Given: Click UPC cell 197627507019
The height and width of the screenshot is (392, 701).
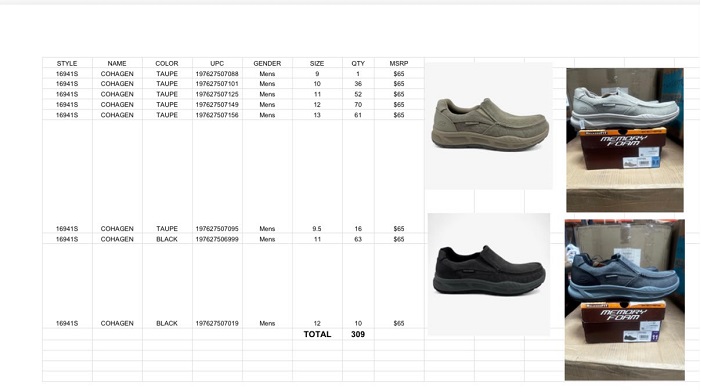Looking at the screenshot, I should [x=217, y=323].
